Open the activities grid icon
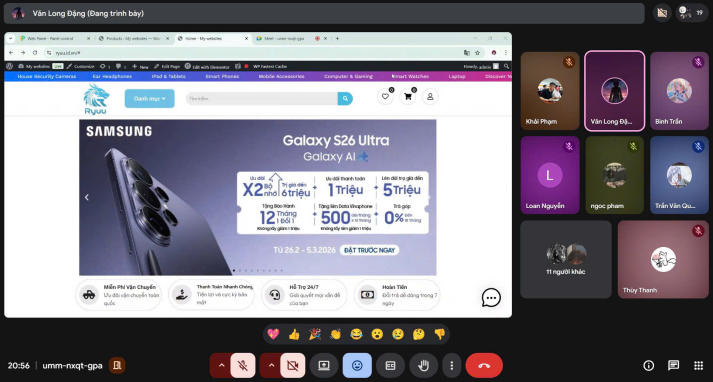 [698, 365]
